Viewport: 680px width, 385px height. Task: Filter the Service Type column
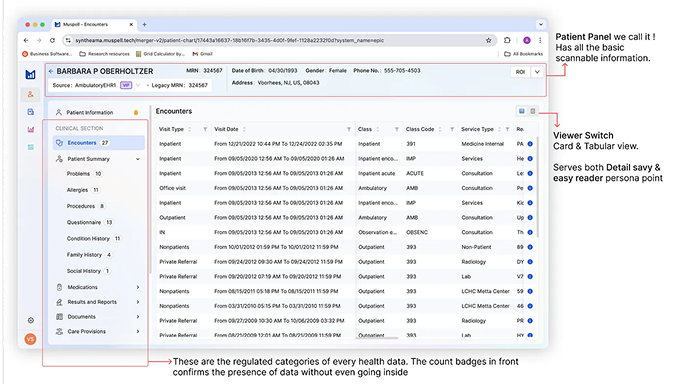[507, 129]
